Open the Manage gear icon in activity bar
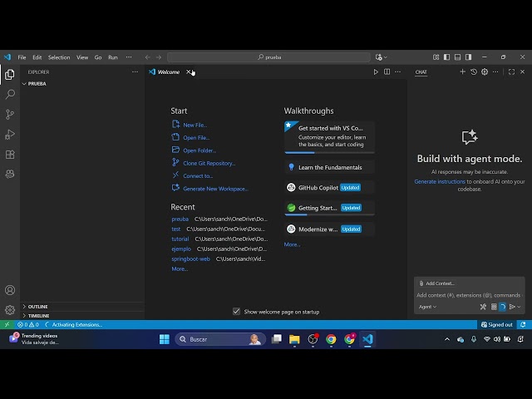The width and height of the screenshot is (532, 399). pos(10,310)
